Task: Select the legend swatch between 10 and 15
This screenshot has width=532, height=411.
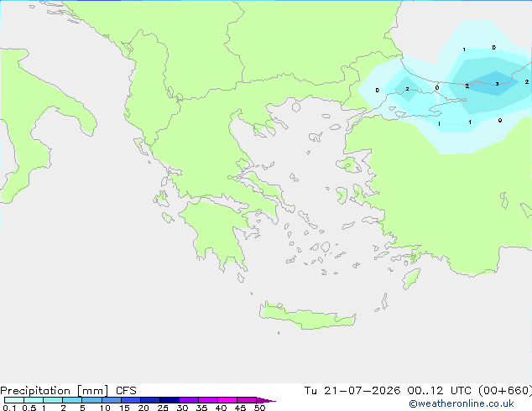Action: pyautogui.click(x=112, y=400)
